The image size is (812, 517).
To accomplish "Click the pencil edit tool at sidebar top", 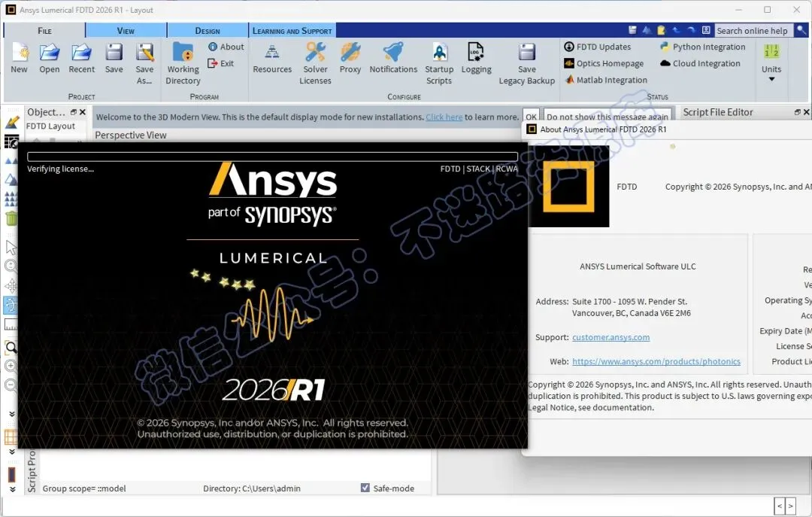I will (x=11, y=123).
